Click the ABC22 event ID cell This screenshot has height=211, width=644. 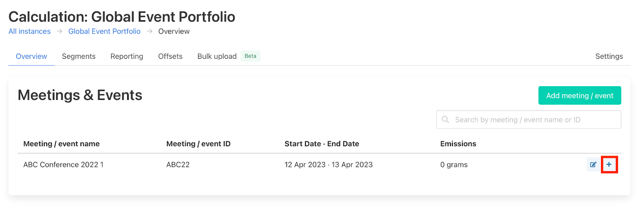coord(178,165)
